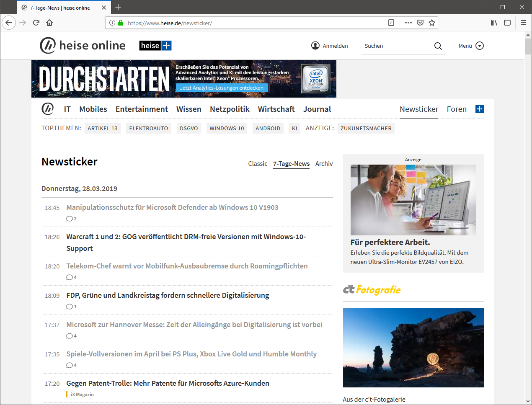Click the KI topic tag
The image size is (532, 405).
point(294,129)
